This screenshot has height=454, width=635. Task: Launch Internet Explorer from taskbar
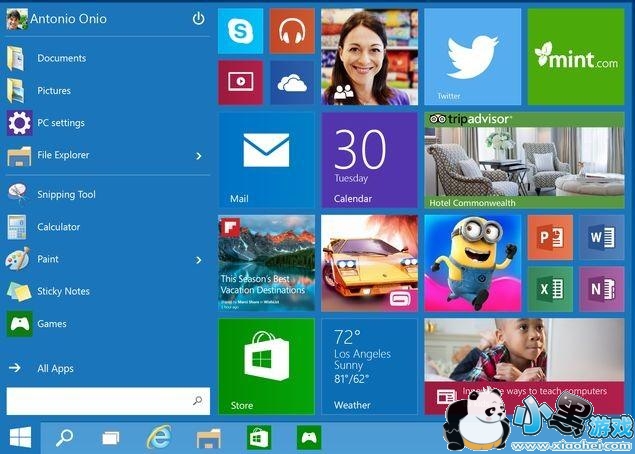(159, 437)
